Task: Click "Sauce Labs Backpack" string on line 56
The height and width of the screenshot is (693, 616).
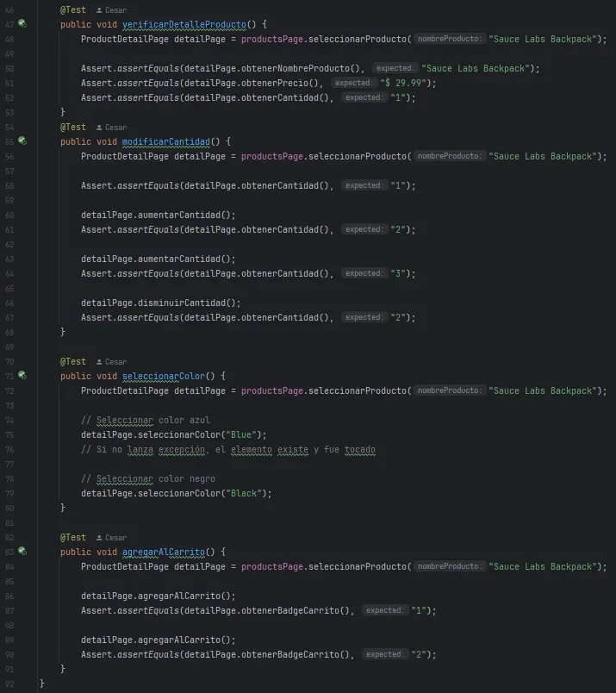Action: [543, 157]
